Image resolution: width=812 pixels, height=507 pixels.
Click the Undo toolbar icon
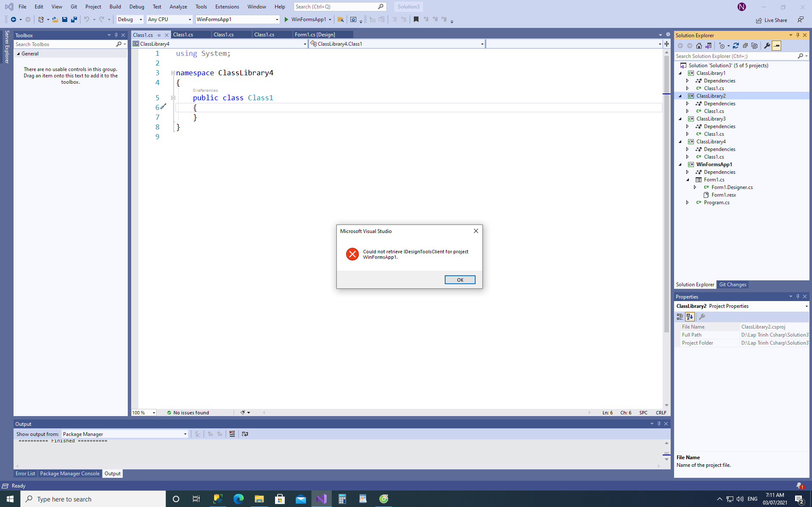(86, 19)
